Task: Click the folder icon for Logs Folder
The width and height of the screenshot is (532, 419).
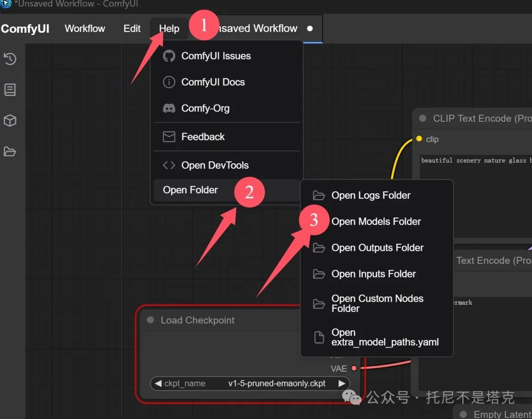Action: click(319, 195)
